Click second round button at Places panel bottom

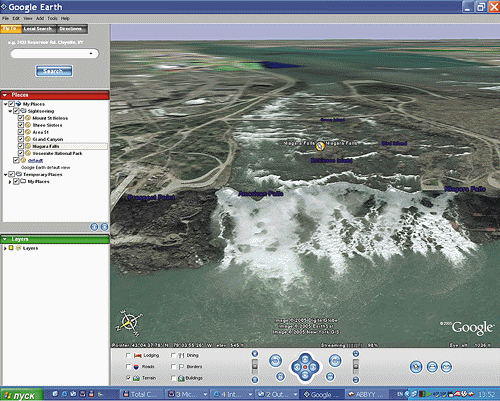point(104,227)
